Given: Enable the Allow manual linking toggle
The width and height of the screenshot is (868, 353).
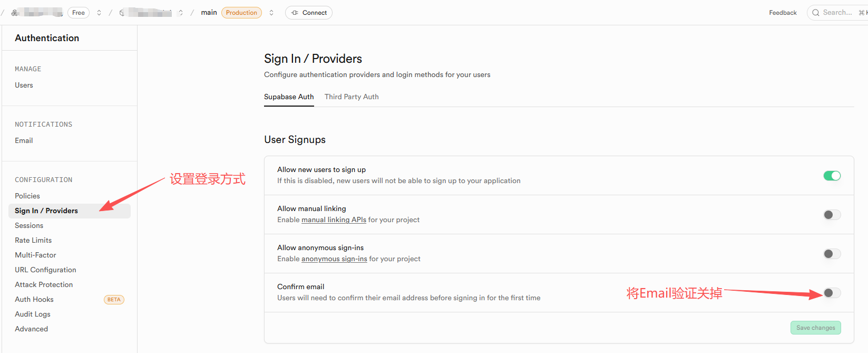Looking at the screenshot, I should [x=832, y=215].
